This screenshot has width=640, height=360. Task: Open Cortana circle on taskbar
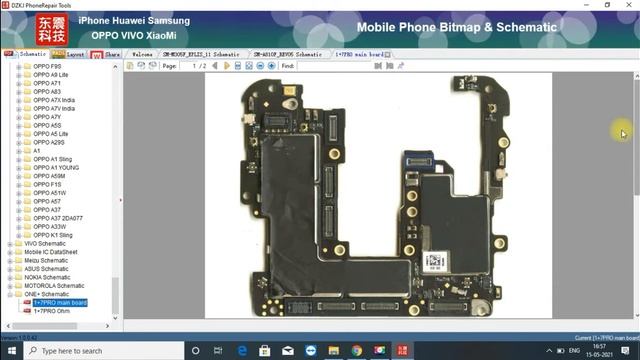196,351
